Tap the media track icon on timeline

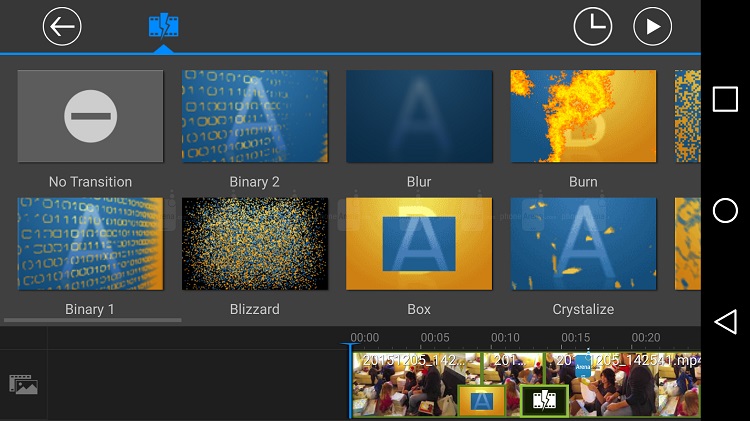pos(23,383)
